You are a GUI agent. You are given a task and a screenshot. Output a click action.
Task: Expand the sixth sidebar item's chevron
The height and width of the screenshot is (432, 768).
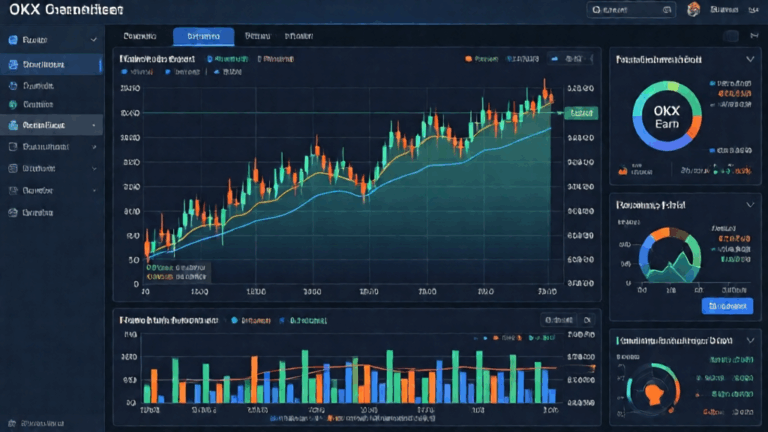(x=94, y=147)
